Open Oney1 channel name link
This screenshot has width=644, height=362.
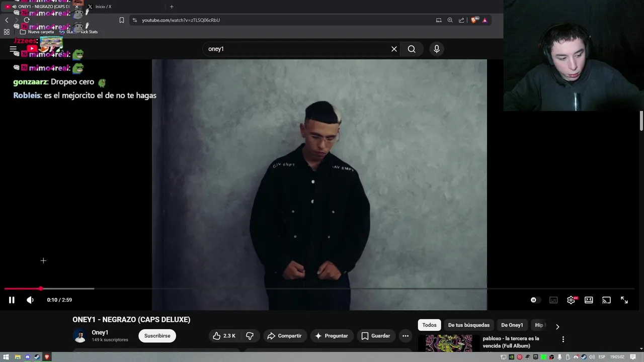(x=100, y=332)
